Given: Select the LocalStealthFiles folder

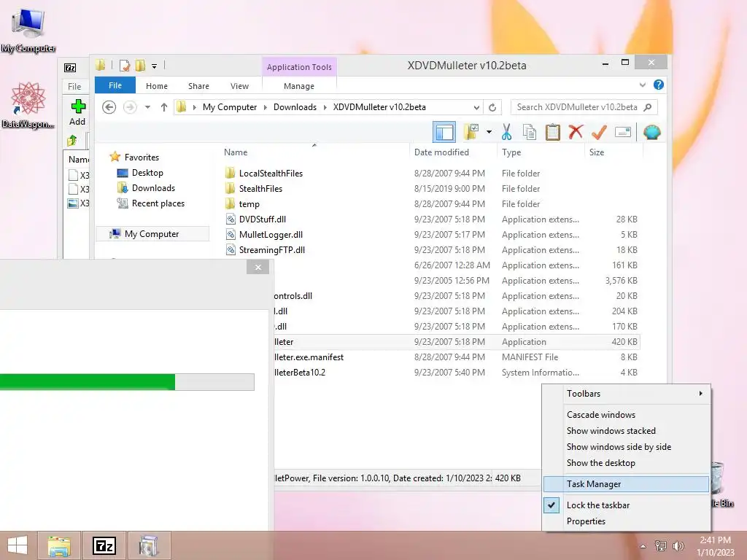Looking at the screenshot, I should [x=271, y=174].
